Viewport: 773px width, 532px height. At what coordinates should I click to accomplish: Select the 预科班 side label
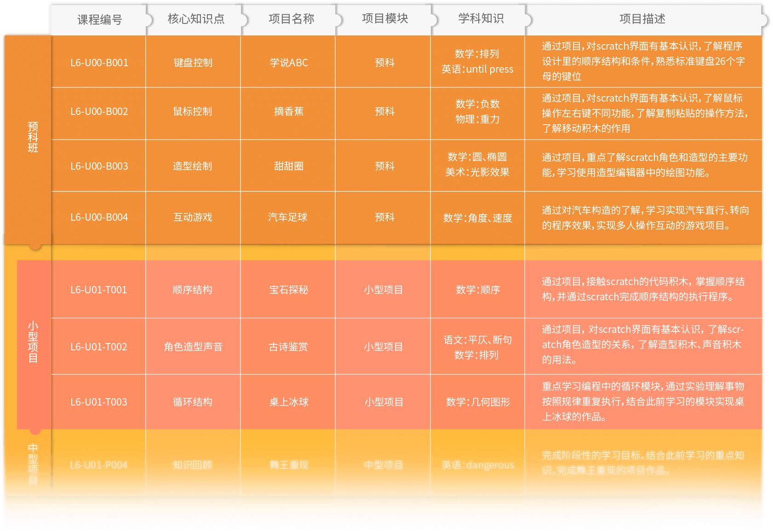(33, 137)
